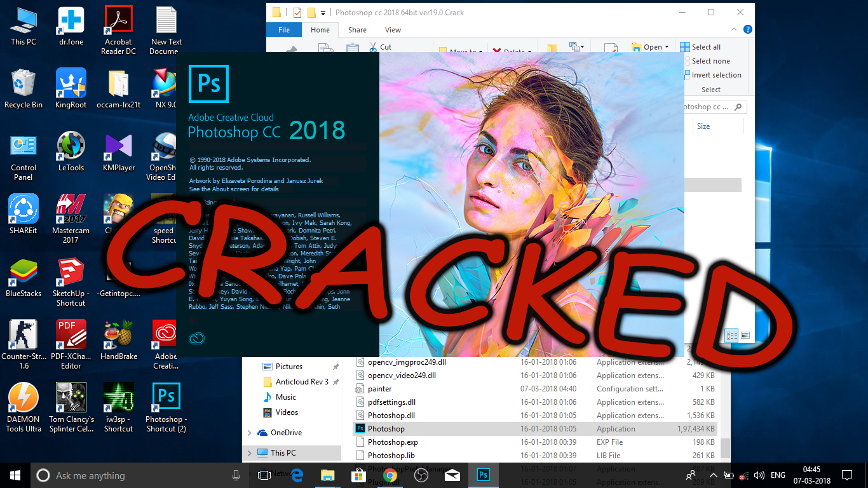Image resolution: width=868 pixels, height=488 pixels.
Task: Launch Mastercam 2017 desktop shortcut
Action: (71, 219)
